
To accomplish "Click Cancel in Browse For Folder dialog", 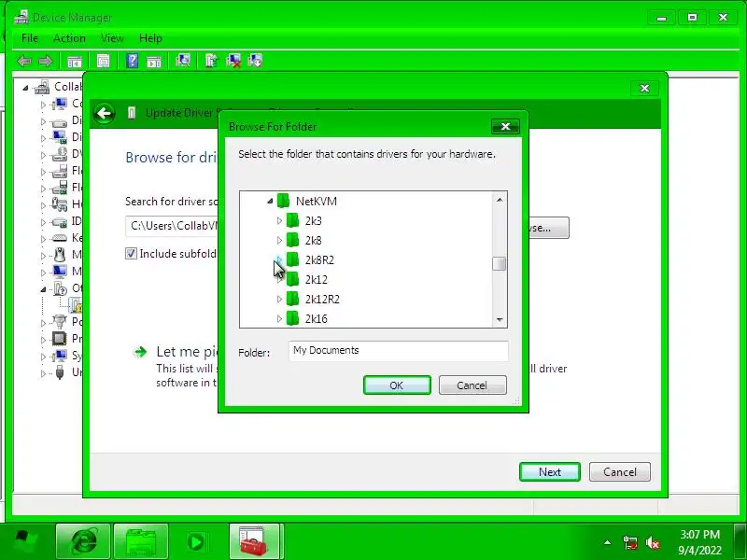I will (x=472, y=385).
